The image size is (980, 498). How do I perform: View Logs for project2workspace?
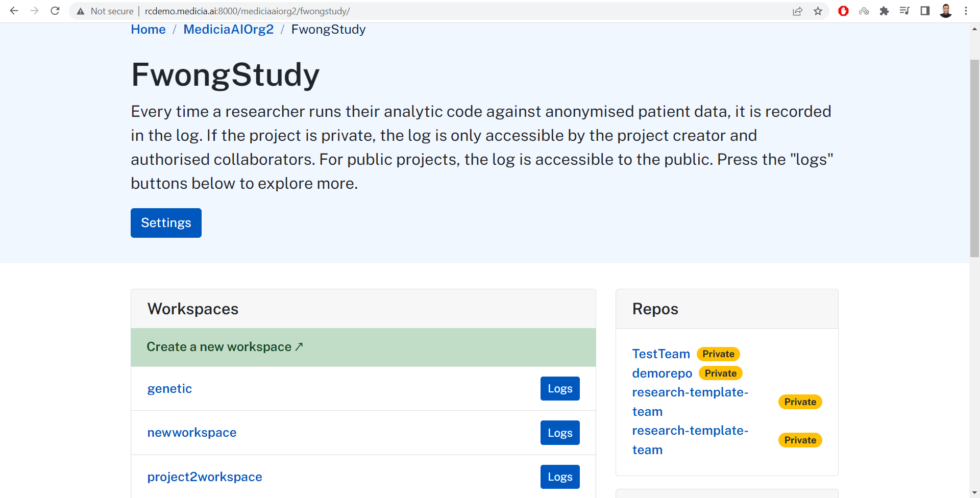click(560, 477)
